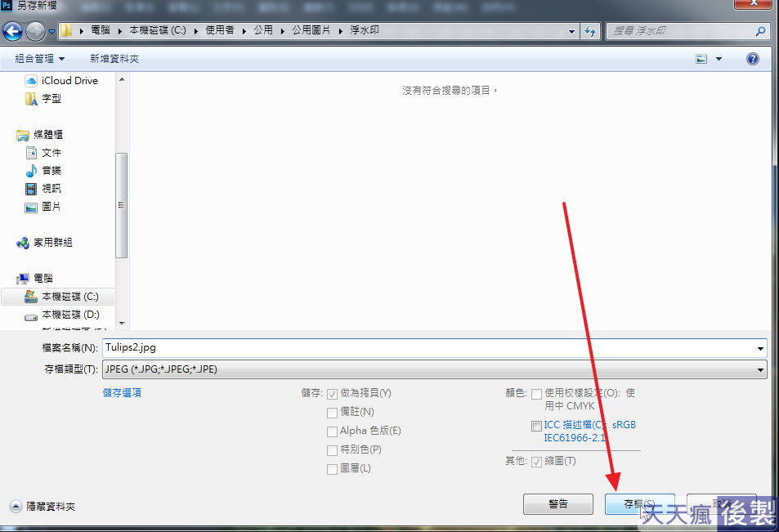Toggle the 備註(N) checkbox

[332, 413]
